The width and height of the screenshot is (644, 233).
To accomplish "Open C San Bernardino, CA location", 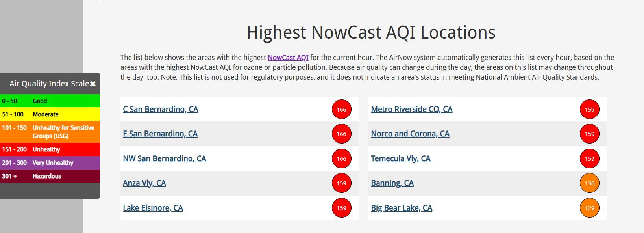I will coord(161,109).
